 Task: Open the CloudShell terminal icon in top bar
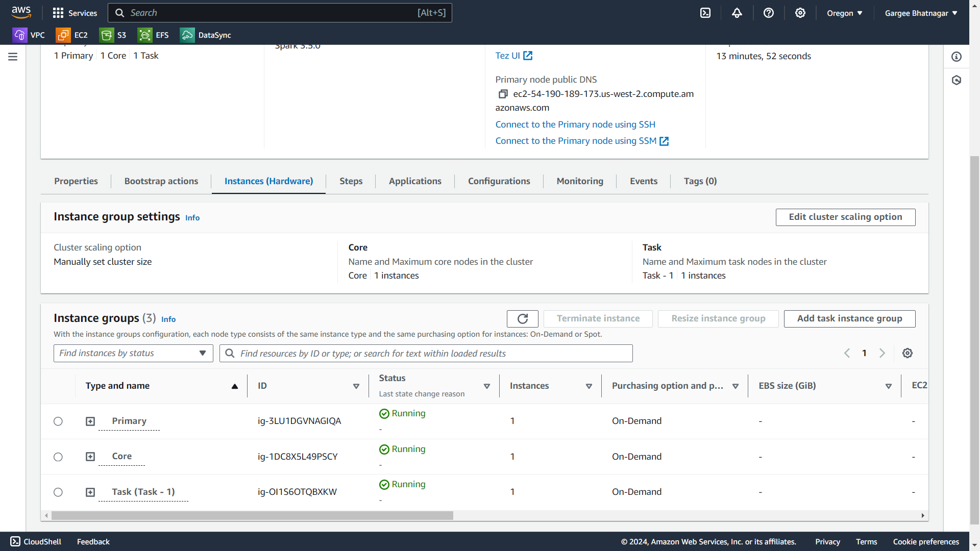[x=705, y=13]
